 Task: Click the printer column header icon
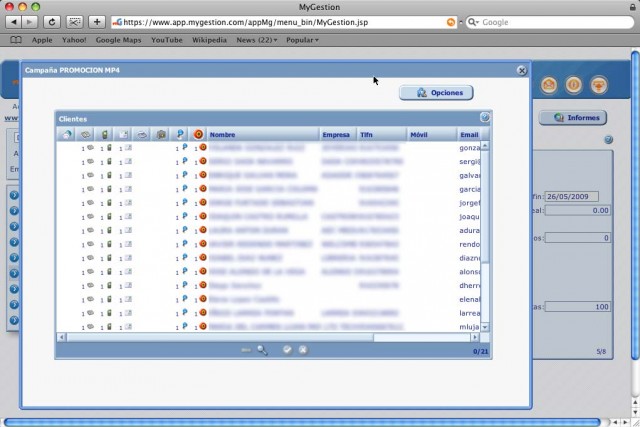click(142, 134)
